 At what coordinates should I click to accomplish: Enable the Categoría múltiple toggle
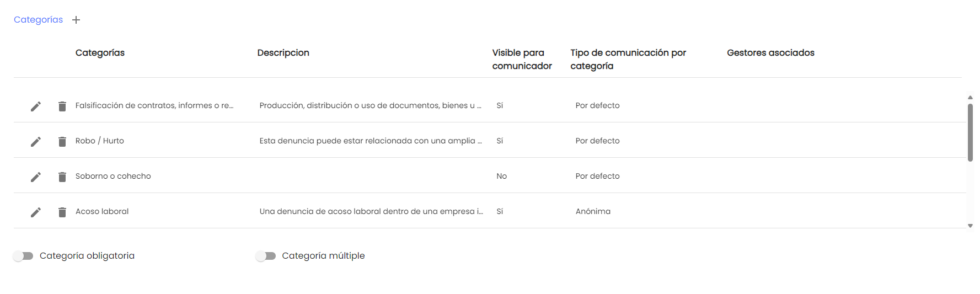[266, 256]
